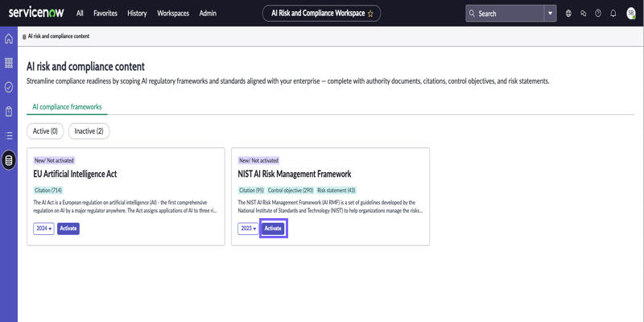Open the clipboard icon in sidebar
Viewport: 644px width, 322px height.
(x=9, y=111)
